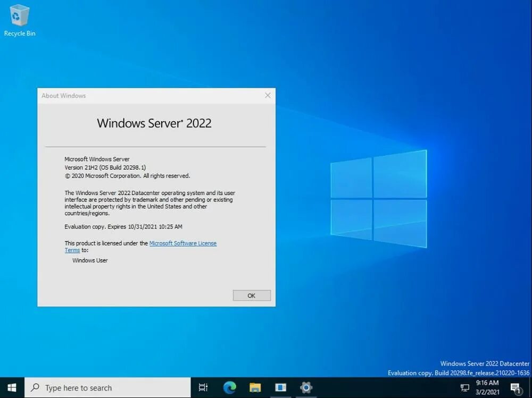This screenshot has width=532, height=398.
Task: Click the Version 21H2 (OS Build 20298.1) text
Action: tap(105, 167)
